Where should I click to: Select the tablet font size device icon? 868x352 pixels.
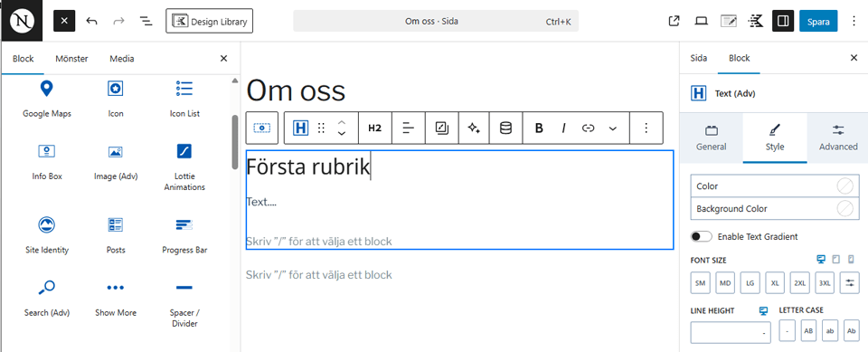click(x=836, y=260)
